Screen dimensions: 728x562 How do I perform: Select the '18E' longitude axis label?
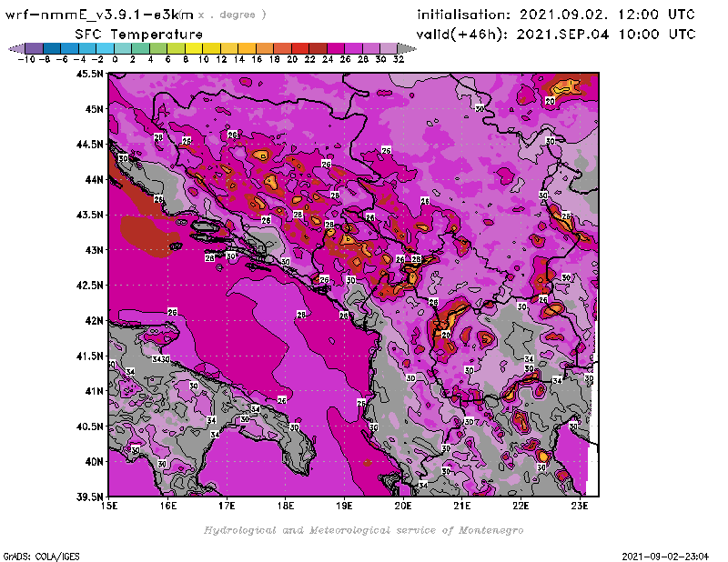pyautogui.click(x=286, y=506)
